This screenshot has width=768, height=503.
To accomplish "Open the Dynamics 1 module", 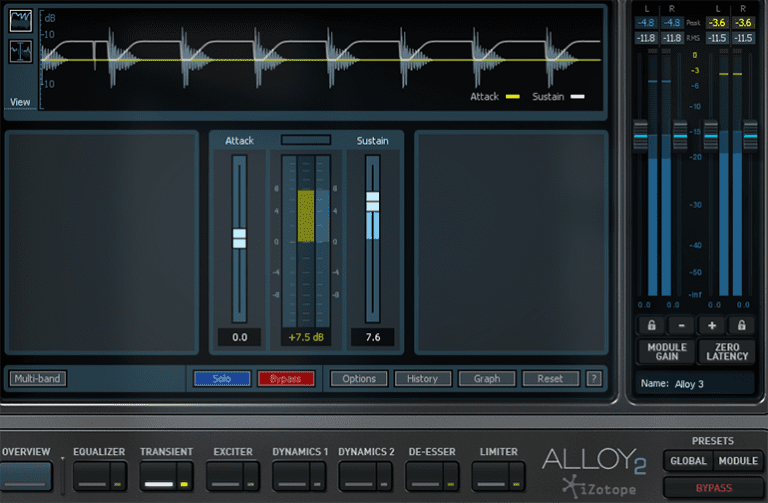I will pos(291,476).
